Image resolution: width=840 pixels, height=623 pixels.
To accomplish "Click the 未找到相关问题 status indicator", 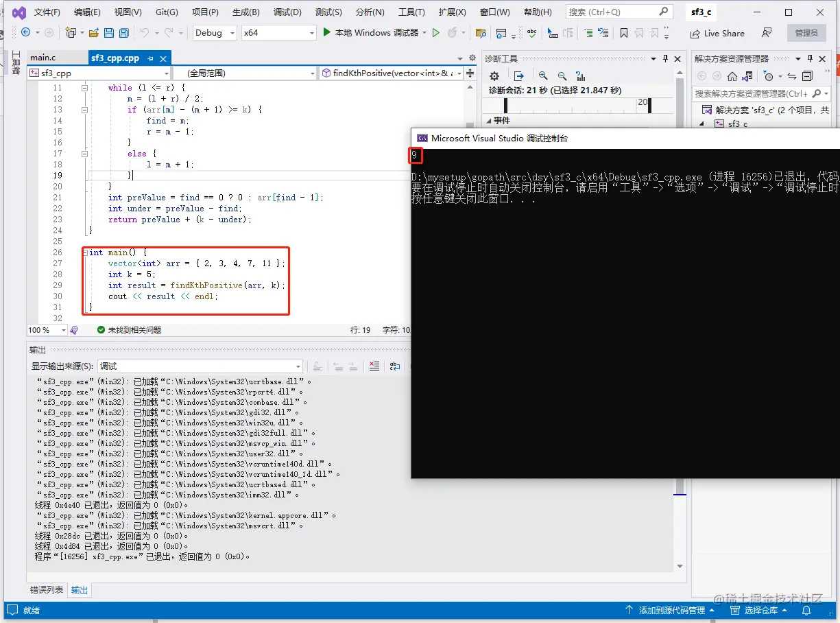I will [129, 330].
